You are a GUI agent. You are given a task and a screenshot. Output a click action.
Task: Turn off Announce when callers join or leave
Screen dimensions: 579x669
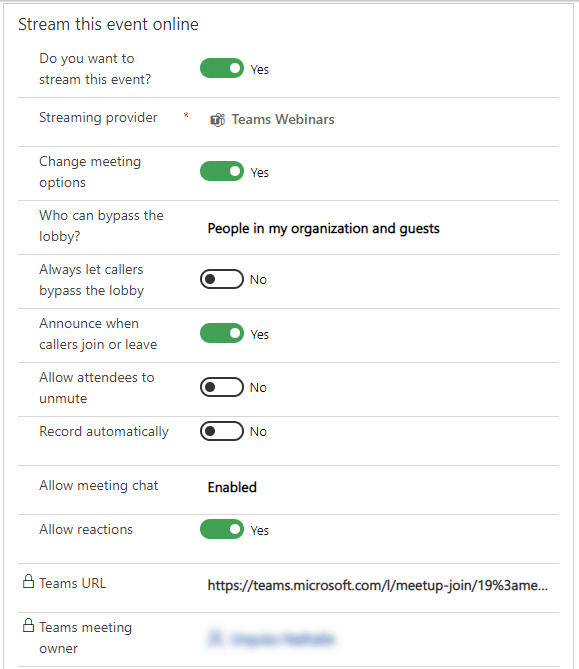click(x=222, y=333)
